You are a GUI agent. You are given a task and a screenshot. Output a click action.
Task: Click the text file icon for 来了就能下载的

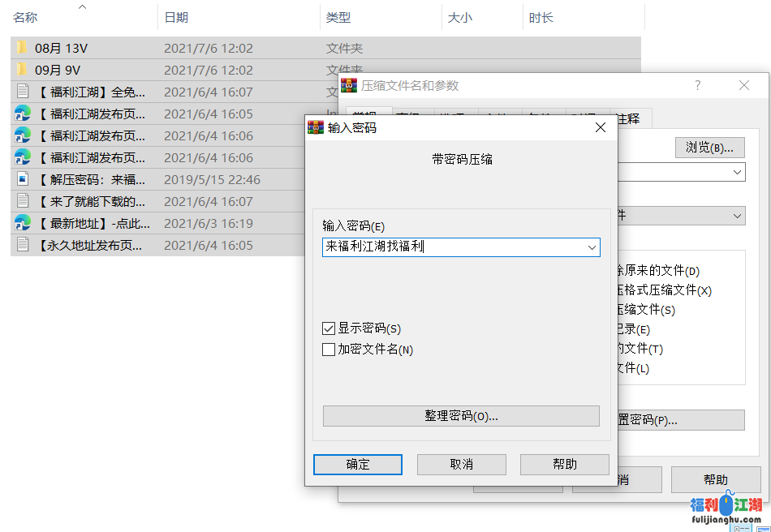[x=22, y=201]
